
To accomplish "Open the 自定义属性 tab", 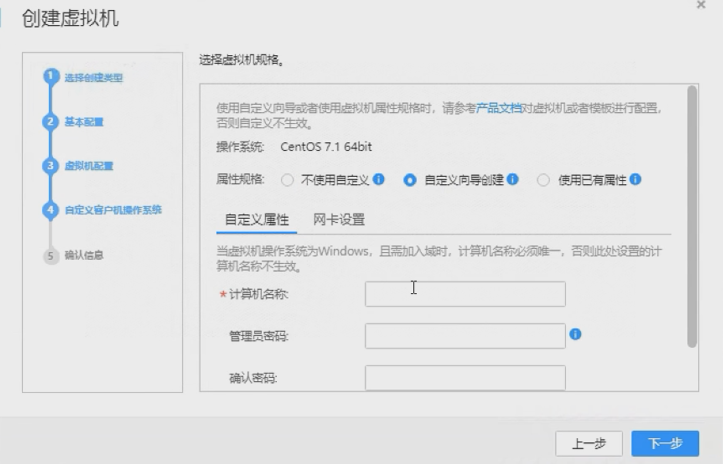I will tap(257, 219).
